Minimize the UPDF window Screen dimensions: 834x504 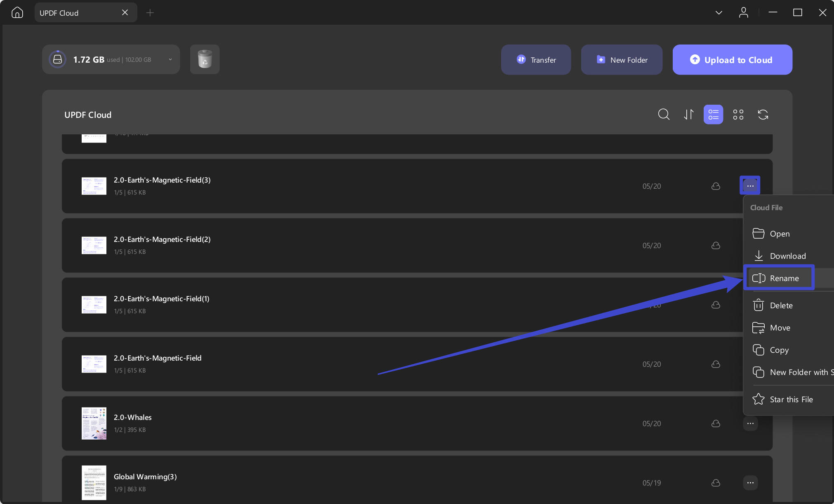[773, 13]
